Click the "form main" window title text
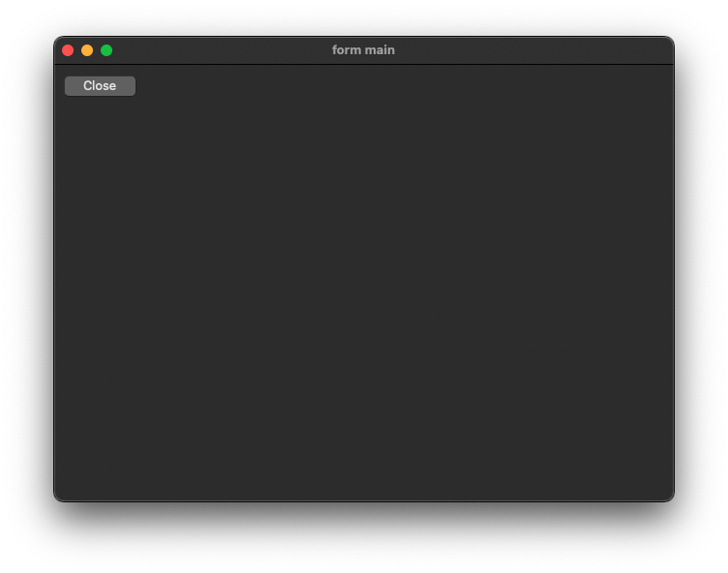This screenshot has height=573, width=728. tap(363, 50)
